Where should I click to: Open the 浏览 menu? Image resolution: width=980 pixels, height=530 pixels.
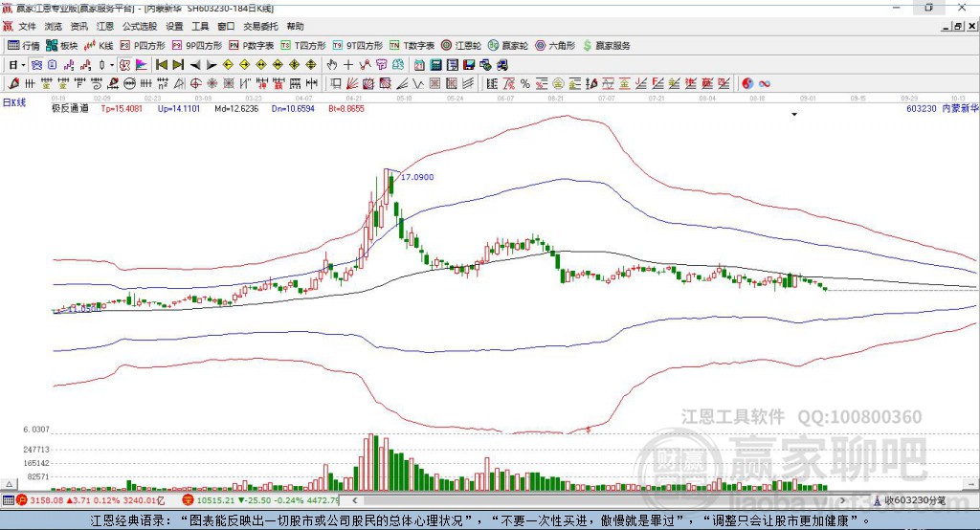click(x=54, y=26)
